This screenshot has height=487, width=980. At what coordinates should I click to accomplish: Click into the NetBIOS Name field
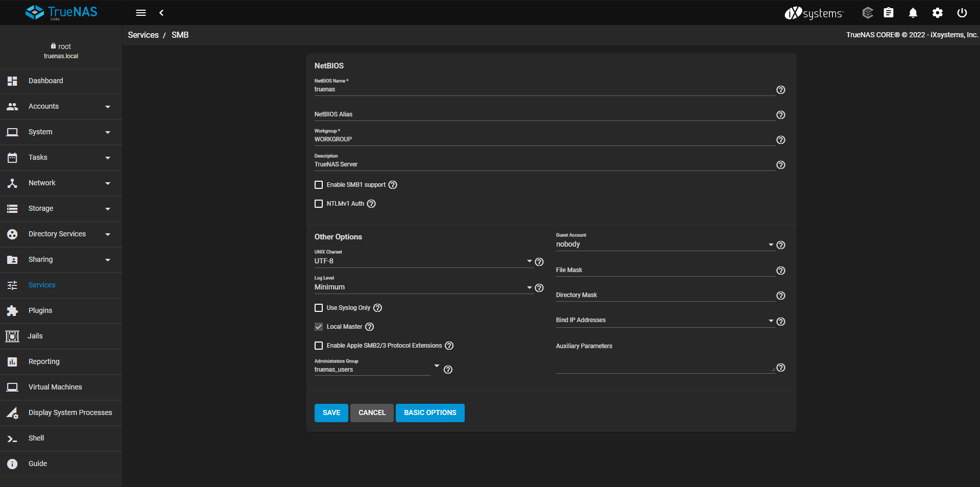(x=544, y=89)
